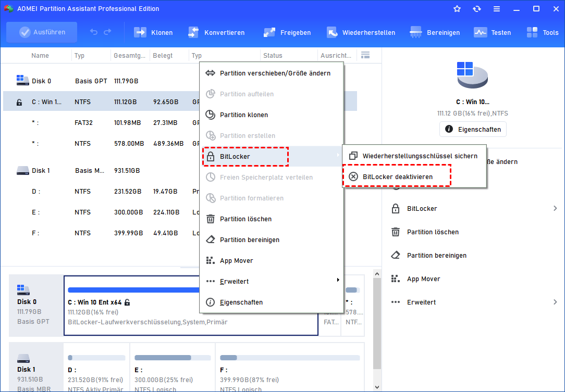Click the disk map scrollbar down arrow
The height and width of the screenshot is (392, 565).
(x=377, y=387)
